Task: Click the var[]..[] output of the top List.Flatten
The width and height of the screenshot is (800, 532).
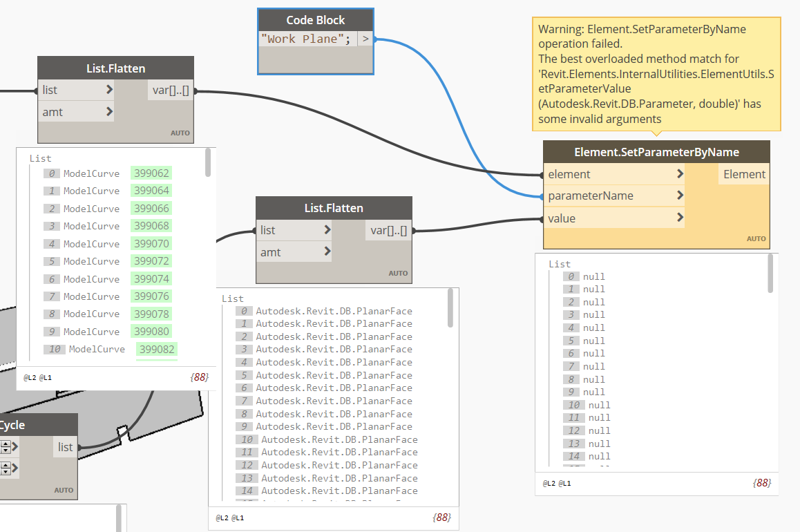Action: pyautogui.click(x=171, y=91)
